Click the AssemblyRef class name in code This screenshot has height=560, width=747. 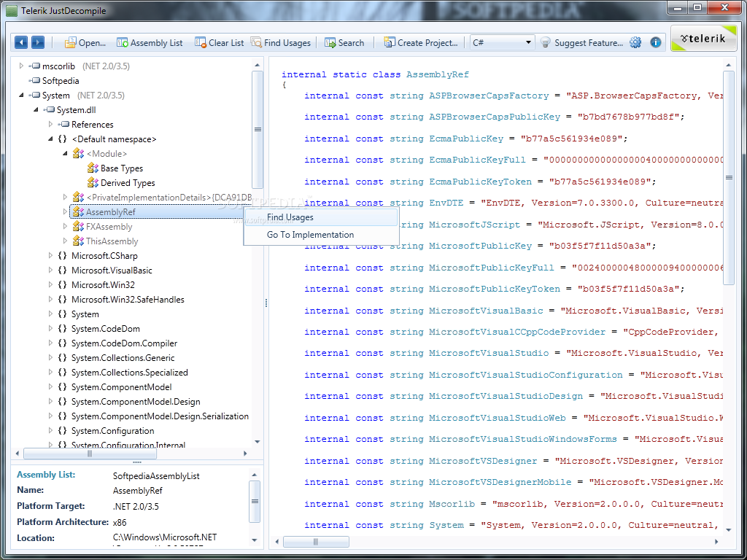point(438,74)
